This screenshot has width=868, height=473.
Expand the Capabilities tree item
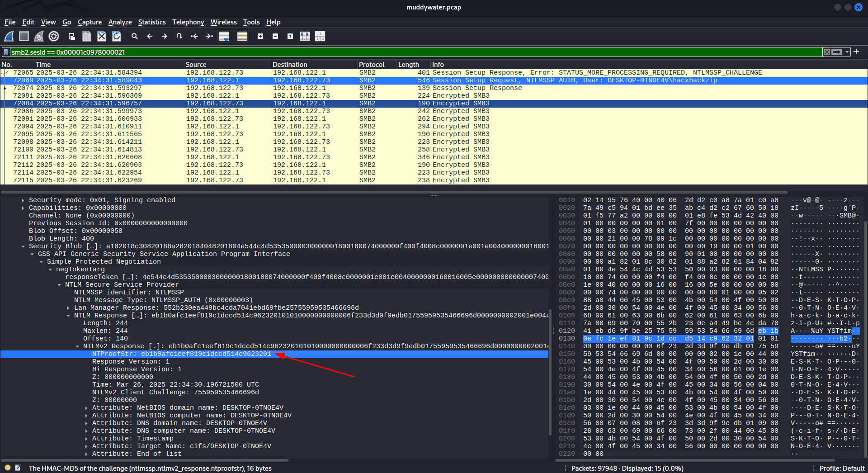click(x=23, y=208)
